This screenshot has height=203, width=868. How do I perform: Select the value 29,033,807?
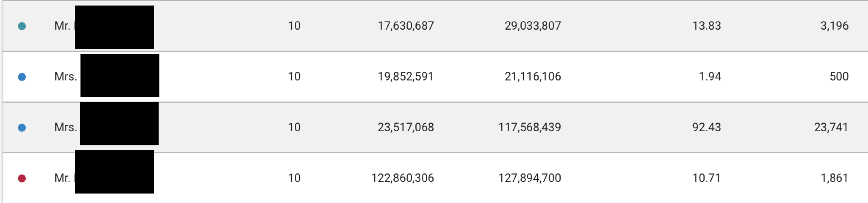pos(533,26)
